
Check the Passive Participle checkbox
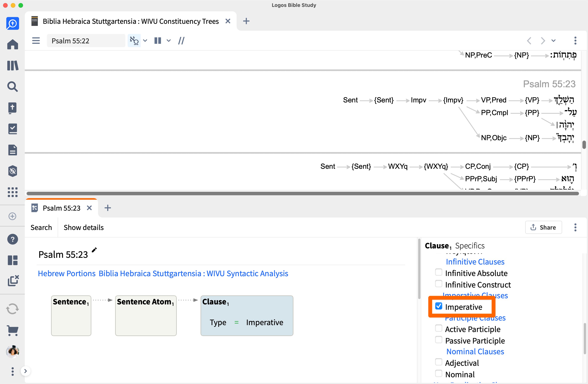click(438, 340)
